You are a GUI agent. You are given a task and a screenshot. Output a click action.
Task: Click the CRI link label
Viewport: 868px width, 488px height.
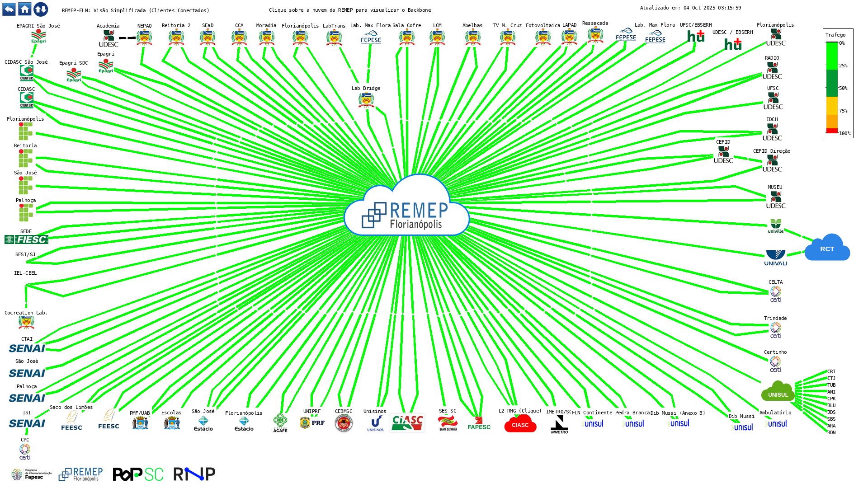[x=831, y=371]
